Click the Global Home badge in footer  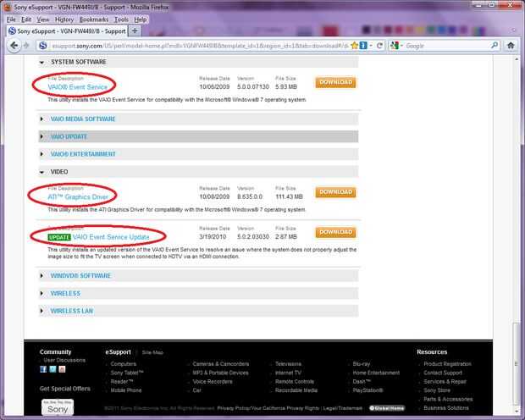pyautogui.click(x=387, y=408)
